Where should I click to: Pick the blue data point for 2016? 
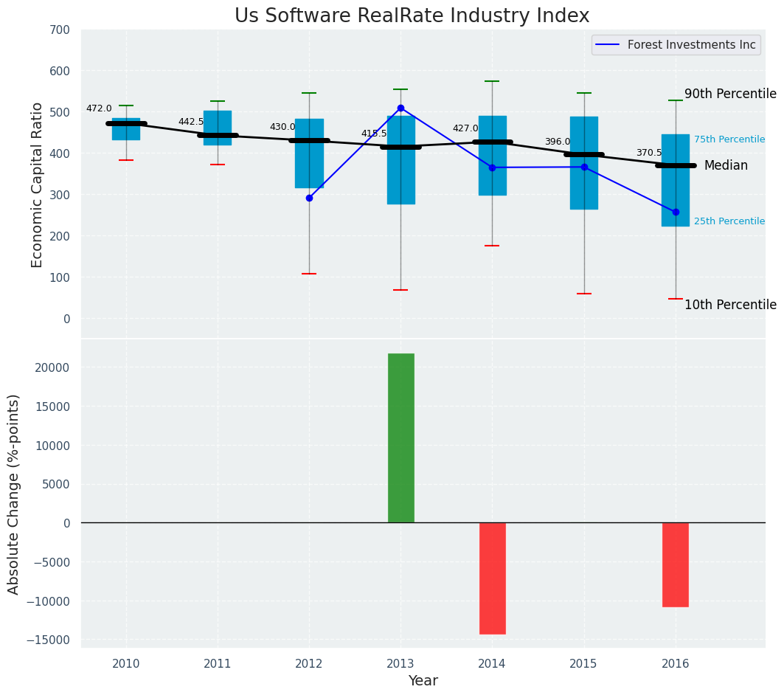click(676, 212)
